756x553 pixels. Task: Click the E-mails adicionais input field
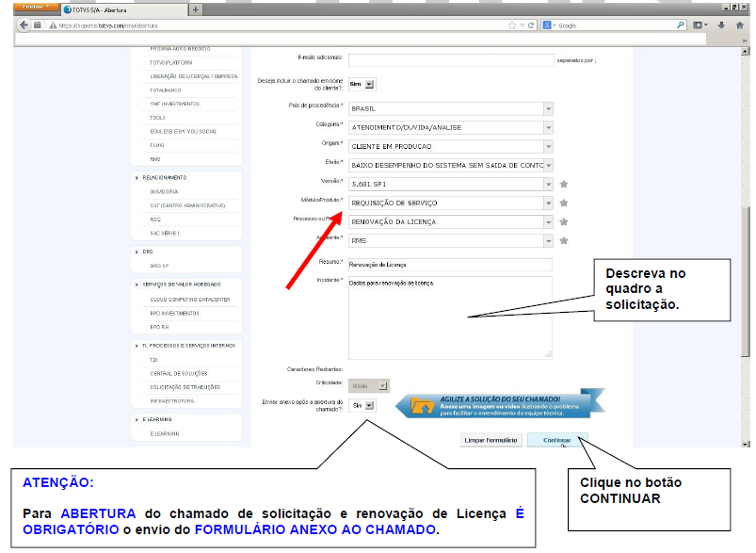click(x=451, y=60)
